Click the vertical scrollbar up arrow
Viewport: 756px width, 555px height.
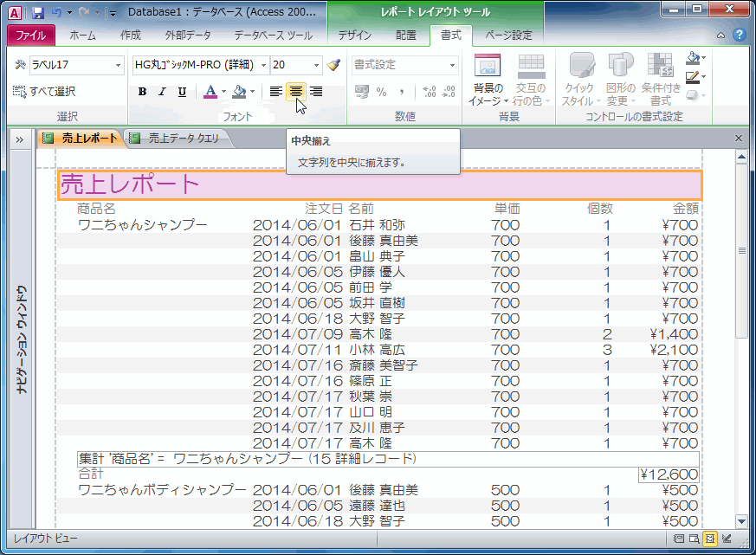tap(741, 156)
